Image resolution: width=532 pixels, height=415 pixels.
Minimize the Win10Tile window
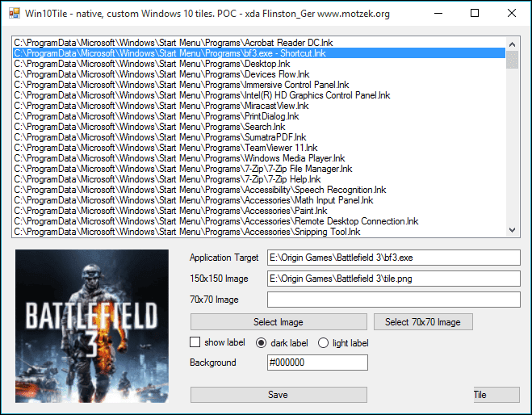[x=438, y=13]
